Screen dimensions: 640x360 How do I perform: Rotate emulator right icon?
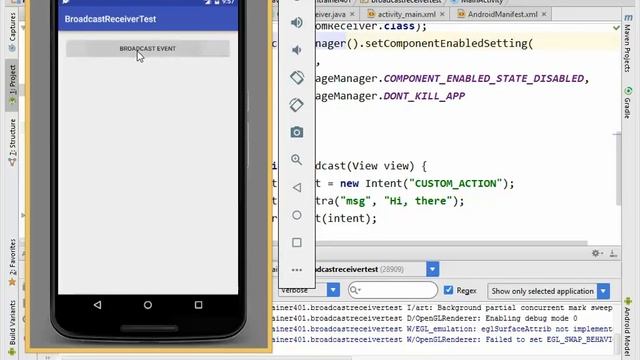(297, 105)
